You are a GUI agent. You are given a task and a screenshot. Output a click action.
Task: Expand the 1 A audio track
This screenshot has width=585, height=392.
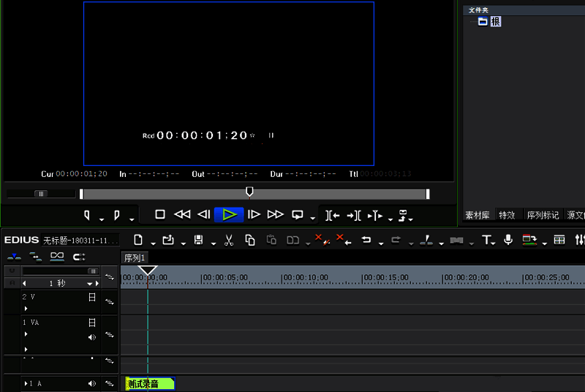[x=26, y=383]
